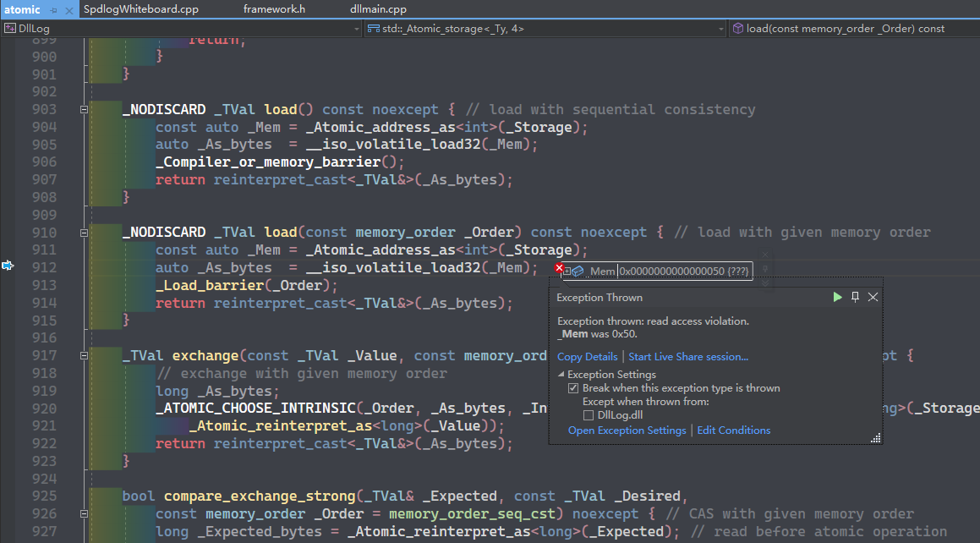Image resolution: width=980 pixels, height=543 pixels.
Task: Open Exception Settings via the link
Action: tap(627, 430)
